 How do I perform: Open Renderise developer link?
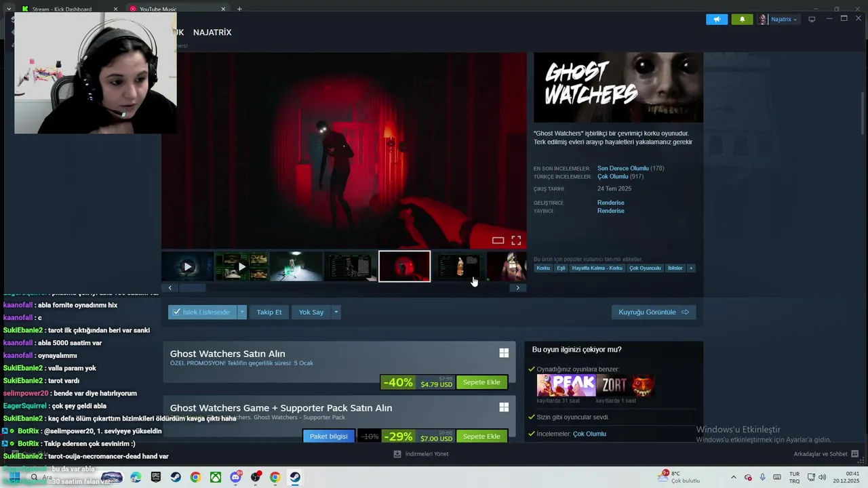coord(610,203)
